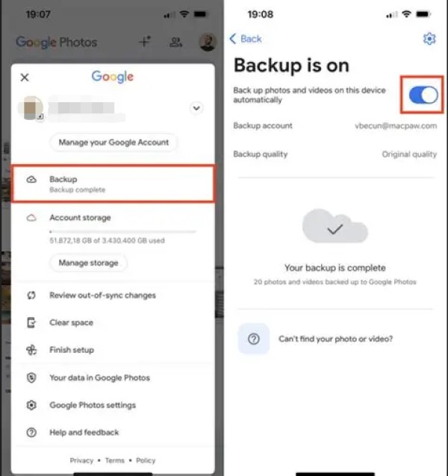
Task: Tap the plus create icon
Action: (x=145, y=42)
